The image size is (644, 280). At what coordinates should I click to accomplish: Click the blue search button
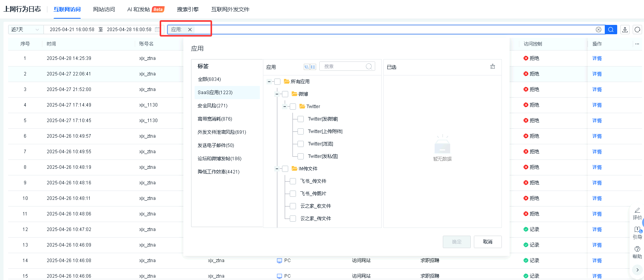click(611, 30)
